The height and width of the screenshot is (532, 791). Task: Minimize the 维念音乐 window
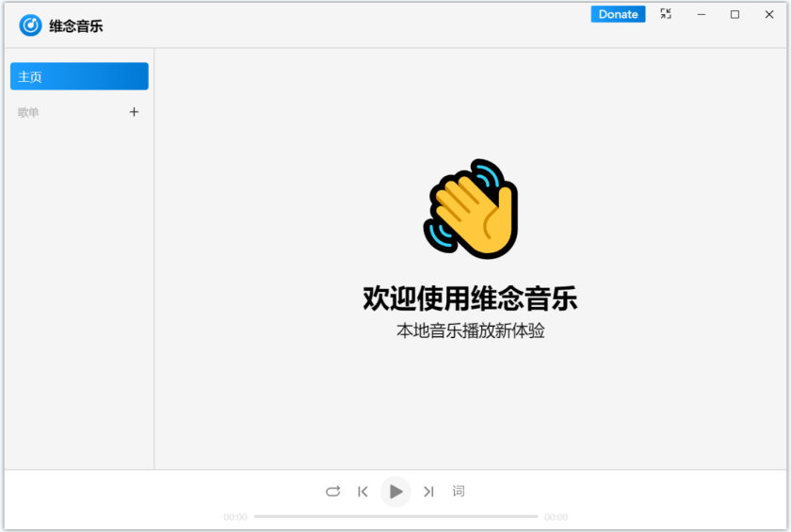pyautogui.click(x=702, y=14)
